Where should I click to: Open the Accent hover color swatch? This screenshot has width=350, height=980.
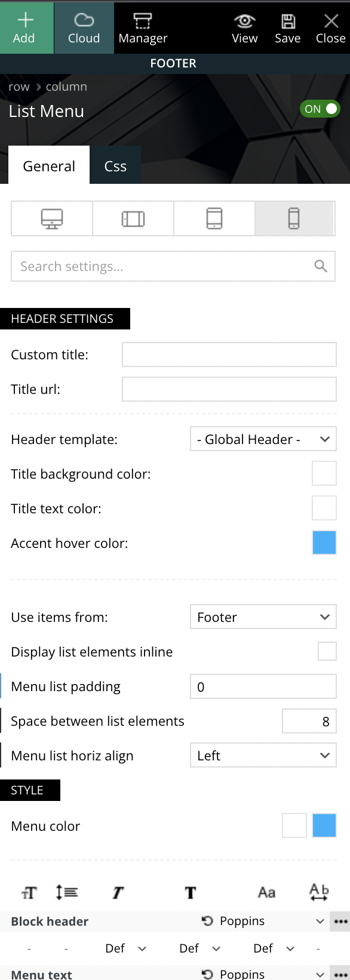[324, 543]
